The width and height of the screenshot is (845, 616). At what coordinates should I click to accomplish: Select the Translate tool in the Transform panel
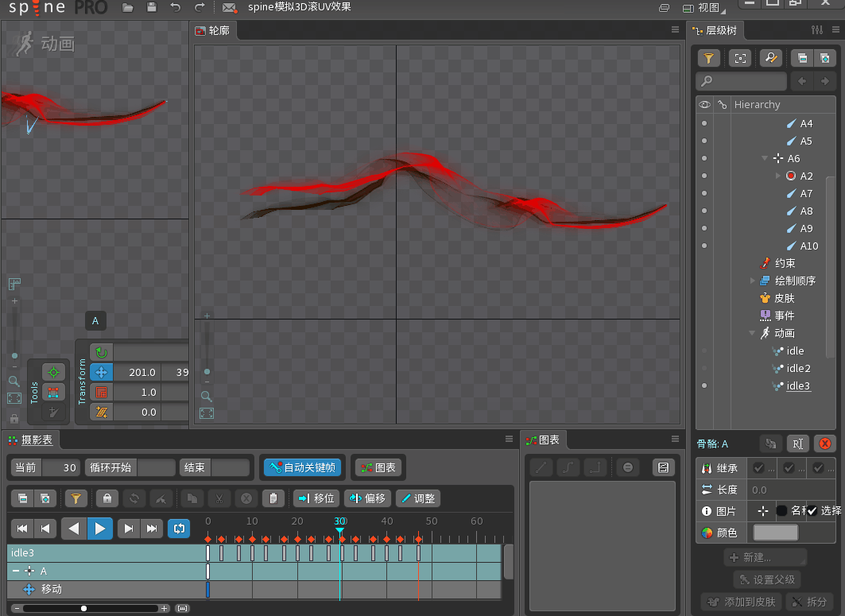click(x=101, y=372)
